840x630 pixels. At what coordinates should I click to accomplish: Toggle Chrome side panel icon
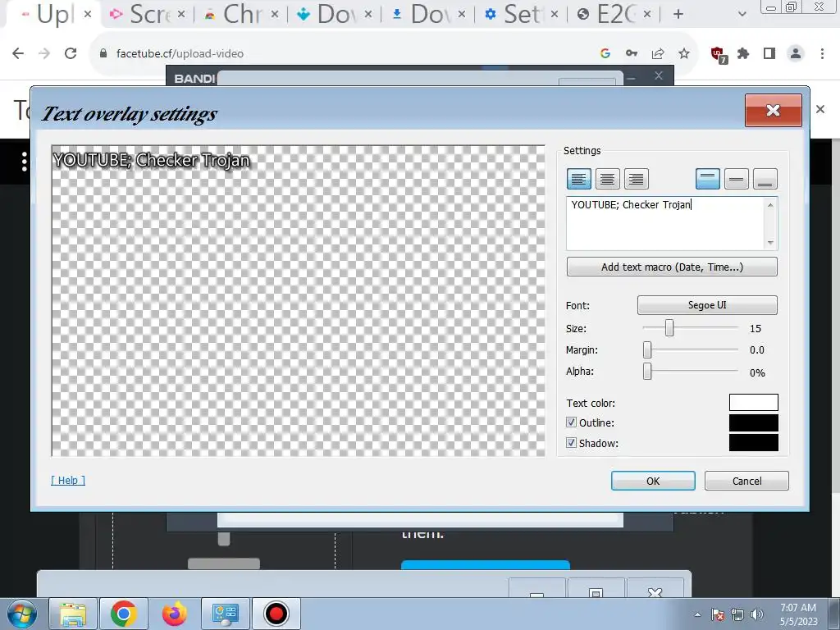click(x=769, y=53)
